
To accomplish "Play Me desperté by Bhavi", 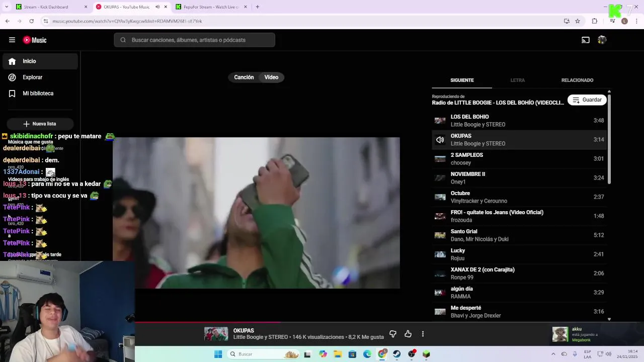I will click(519, 312).
